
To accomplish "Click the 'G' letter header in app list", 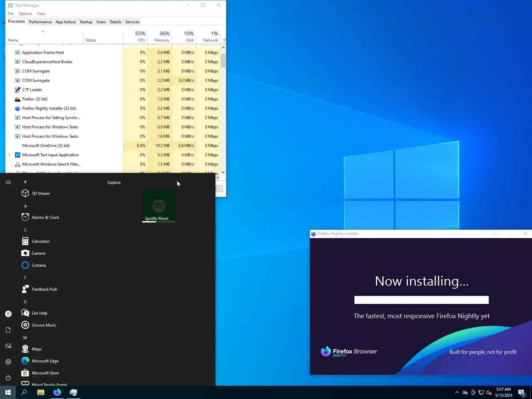I will [25, 302].
